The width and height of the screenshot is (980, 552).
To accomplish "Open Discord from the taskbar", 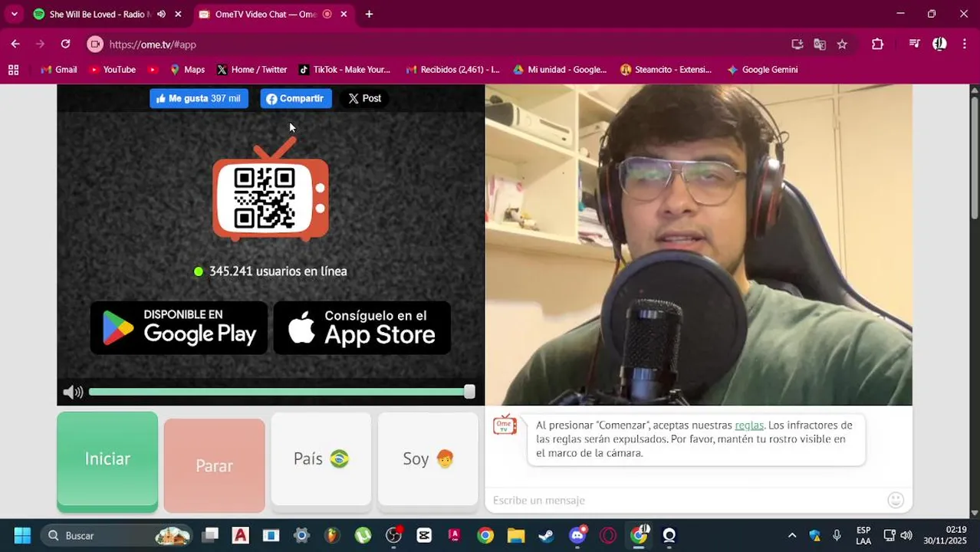I will (x=577, y=535).
